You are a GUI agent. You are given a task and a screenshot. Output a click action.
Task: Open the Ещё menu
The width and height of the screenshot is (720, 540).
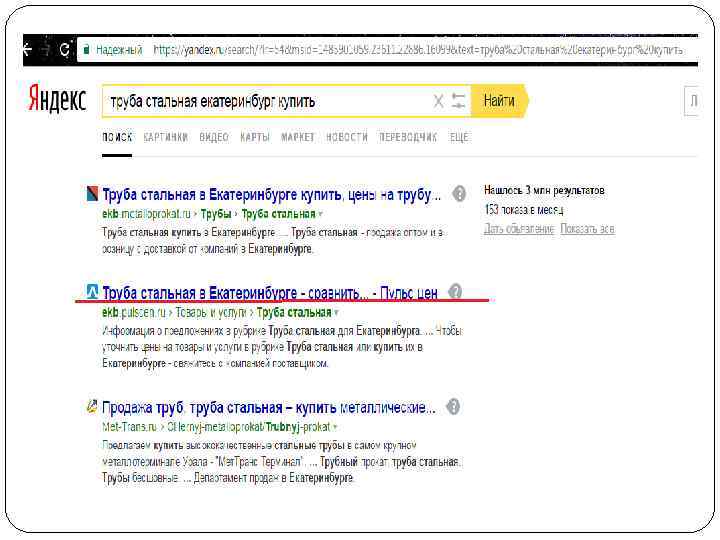459,137
